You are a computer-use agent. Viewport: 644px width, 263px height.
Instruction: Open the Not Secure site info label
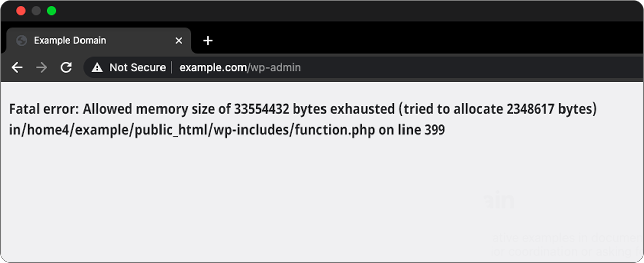(x=137, y=67)
